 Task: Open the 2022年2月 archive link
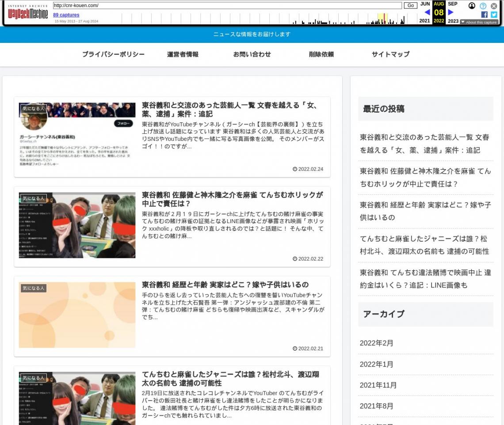point(376,343)
